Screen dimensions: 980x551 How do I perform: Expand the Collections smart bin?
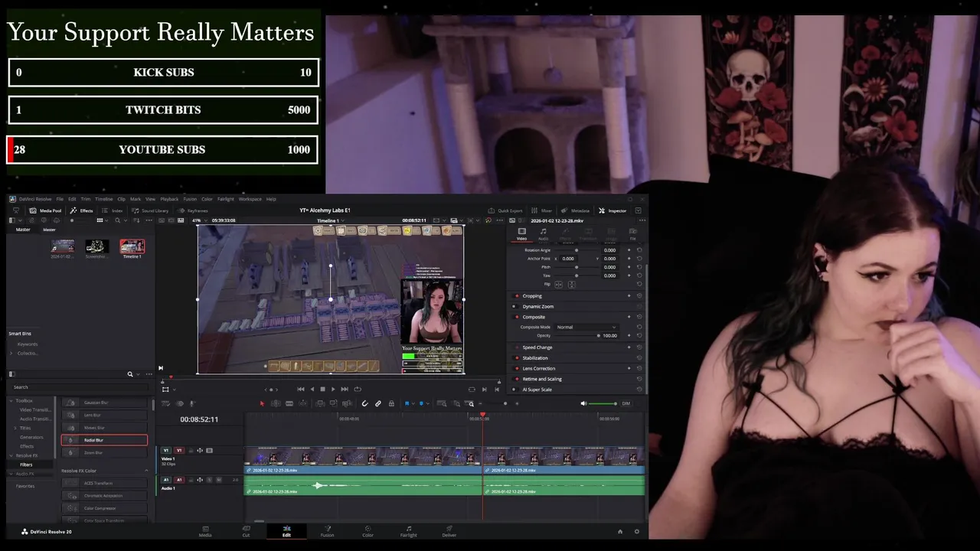point(11,354)
